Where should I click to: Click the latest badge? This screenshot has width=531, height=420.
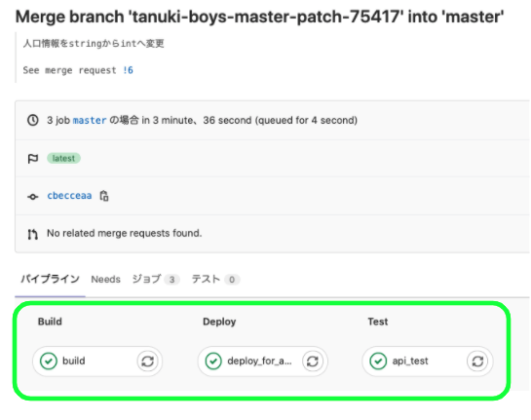pyautogui.click(x=63, y=158)
